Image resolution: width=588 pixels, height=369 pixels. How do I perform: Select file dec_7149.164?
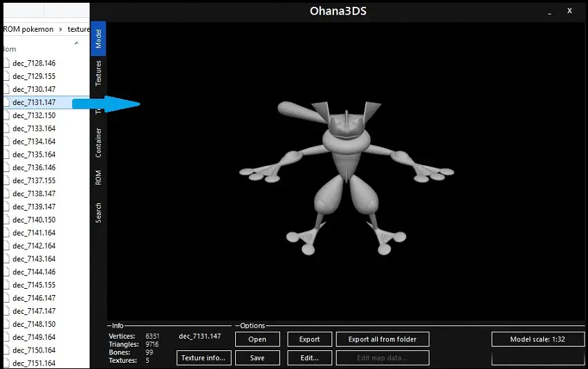[34, 337]
